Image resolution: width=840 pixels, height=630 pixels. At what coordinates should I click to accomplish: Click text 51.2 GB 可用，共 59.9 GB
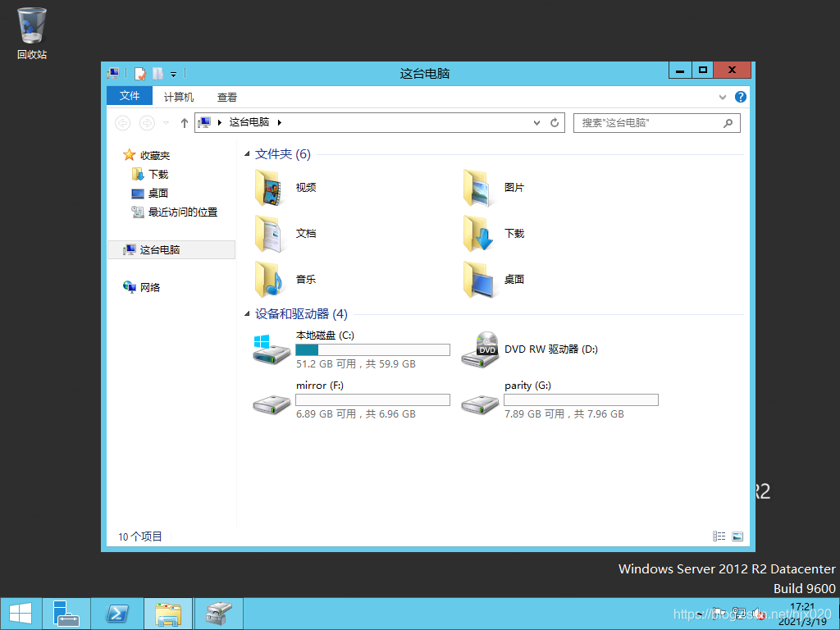356,363
